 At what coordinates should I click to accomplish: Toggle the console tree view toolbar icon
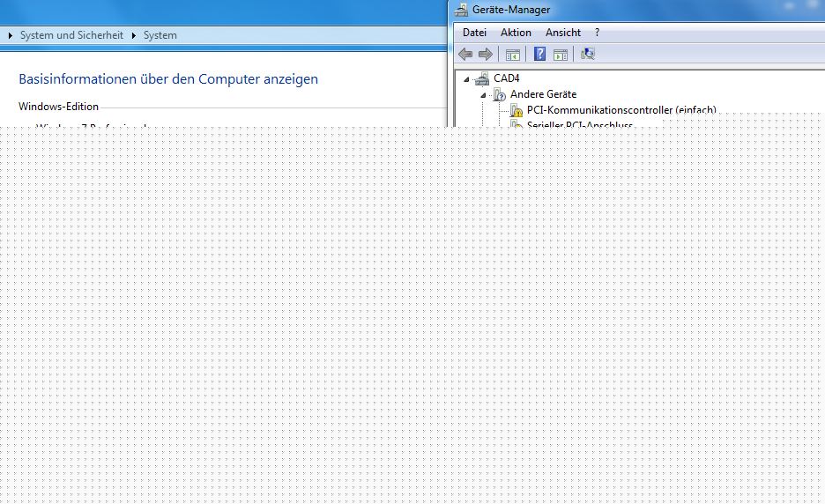512,55
